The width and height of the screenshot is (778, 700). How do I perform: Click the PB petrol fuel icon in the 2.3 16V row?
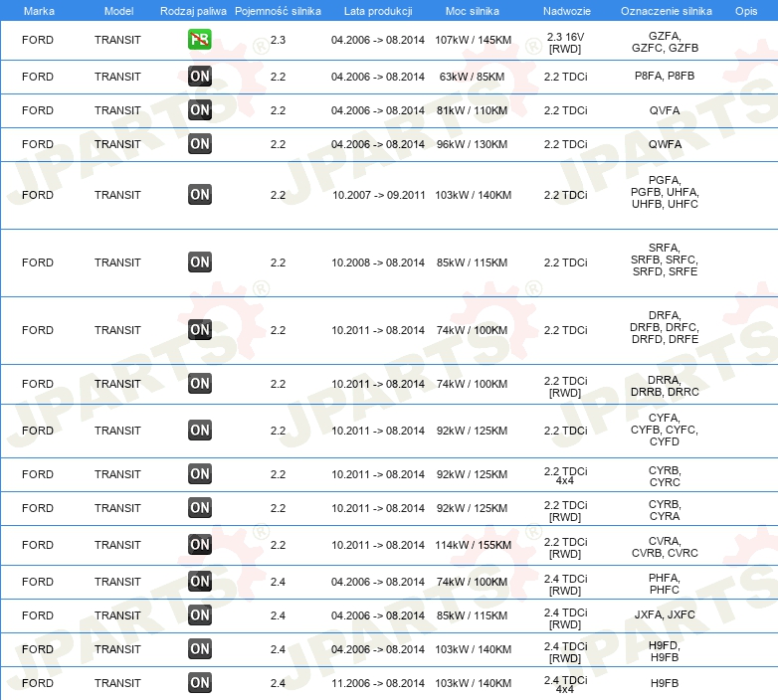point(200,40)
